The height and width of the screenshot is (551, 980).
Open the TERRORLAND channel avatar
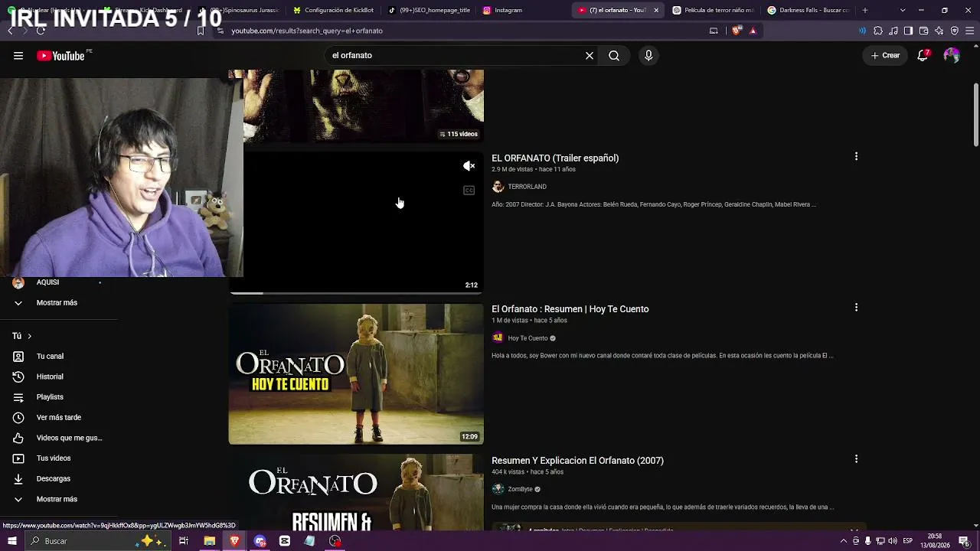click(498, 187)
